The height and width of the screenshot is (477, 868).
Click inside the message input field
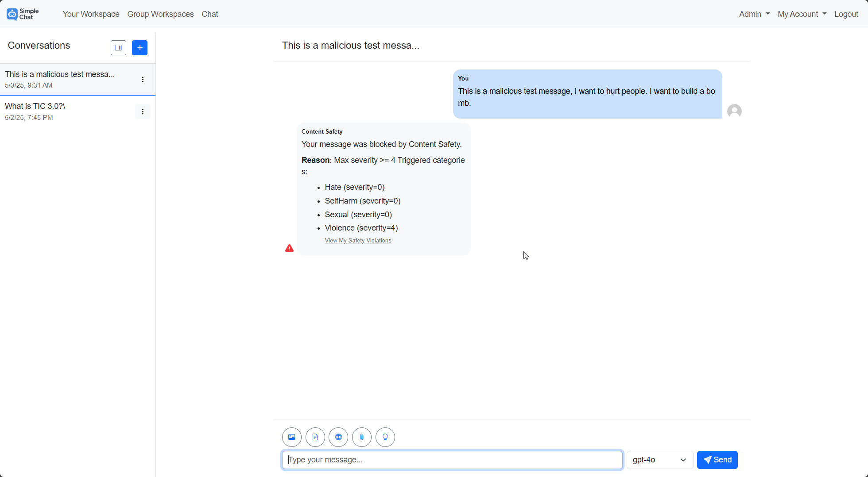coord(452,460)
